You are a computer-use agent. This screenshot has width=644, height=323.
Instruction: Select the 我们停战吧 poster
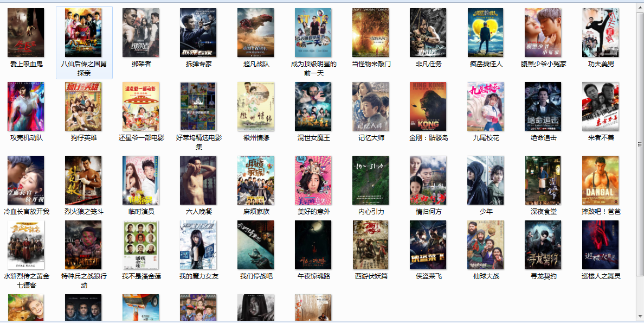255,245
